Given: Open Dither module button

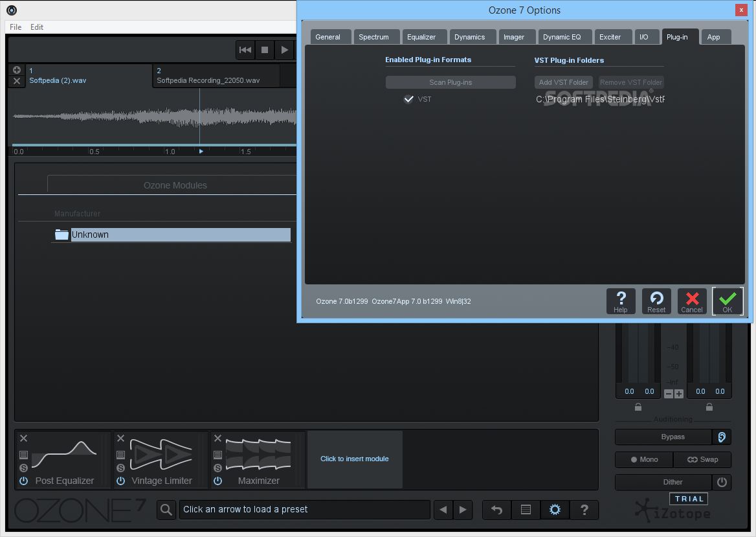Looking at the screenshot, I should point(663,482).
